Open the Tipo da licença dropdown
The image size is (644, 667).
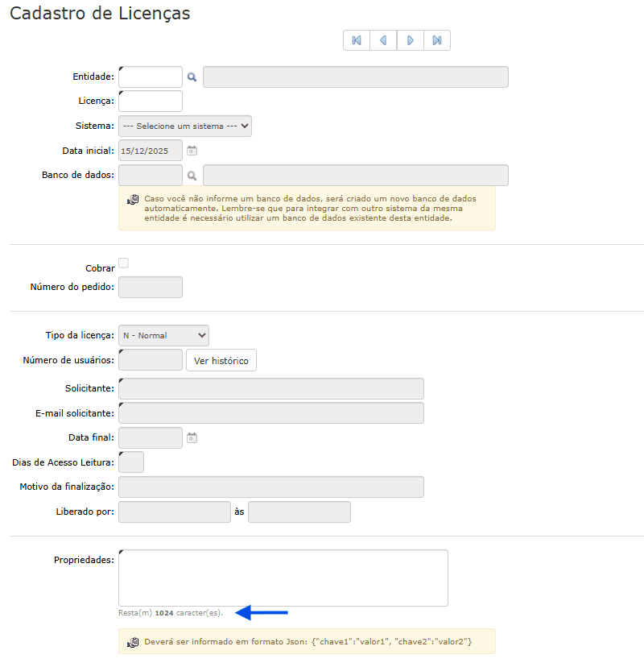163,335
